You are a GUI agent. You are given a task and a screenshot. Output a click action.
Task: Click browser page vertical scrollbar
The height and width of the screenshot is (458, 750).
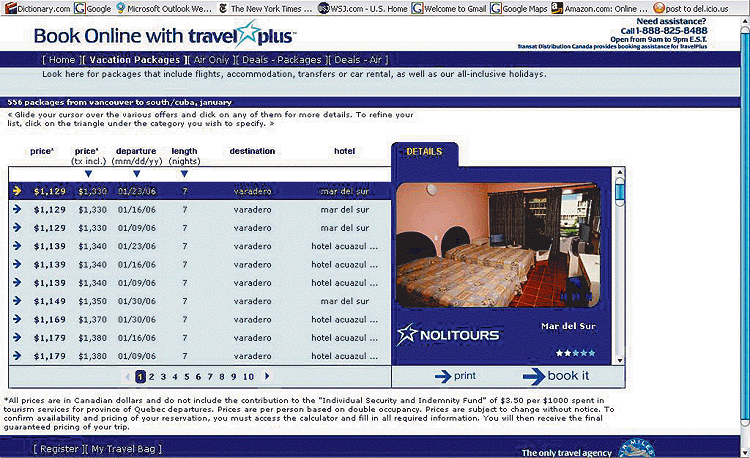[745, 227]
